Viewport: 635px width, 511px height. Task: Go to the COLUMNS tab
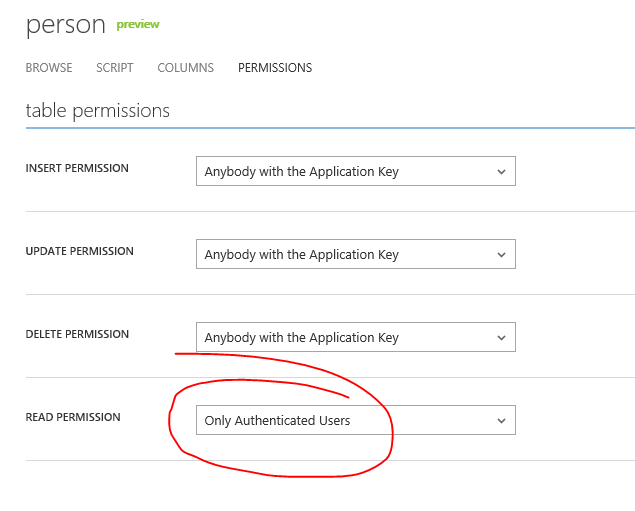coord(185,68)
